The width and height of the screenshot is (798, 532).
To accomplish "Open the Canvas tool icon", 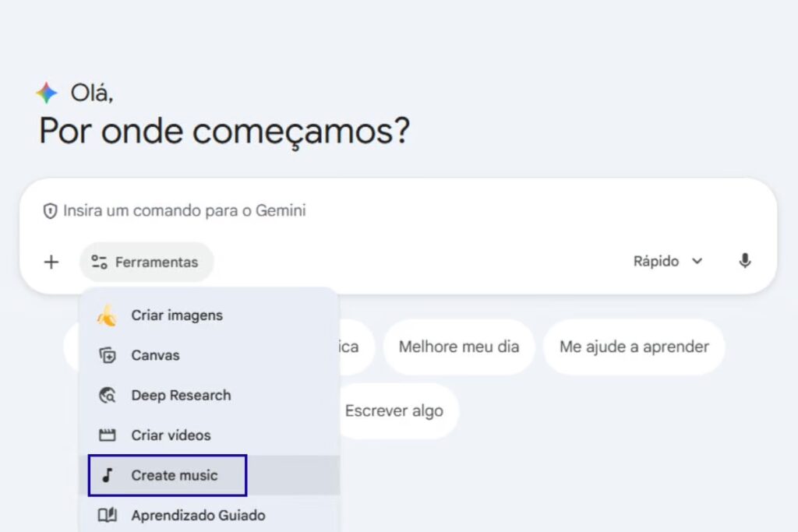I will [108, 355].
